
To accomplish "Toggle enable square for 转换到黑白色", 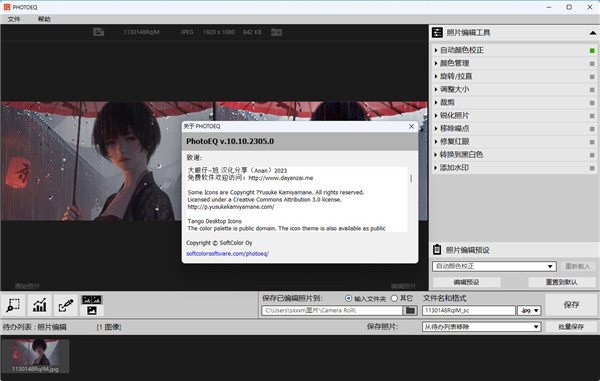I will [592, 155].
